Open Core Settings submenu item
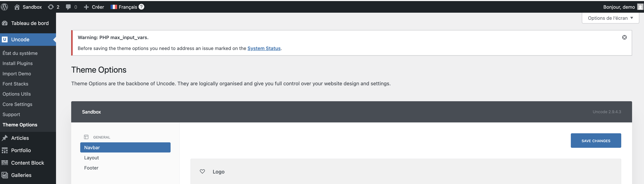This screenshot has width=644, height=184. coord(17,104)
